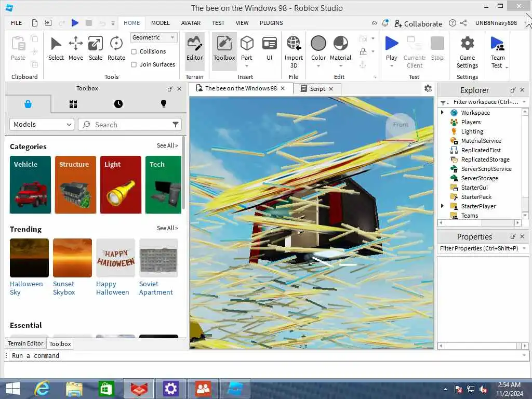
Task: Select ServerScriptService in Explorer
Action: click(486, 169)
